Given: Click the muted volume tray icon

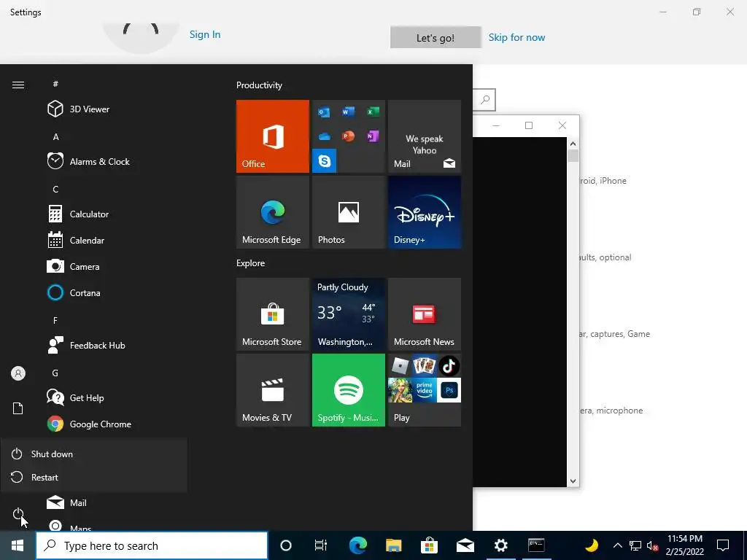Looking at the screenshot, I should pyautogui.click(x=652, y=545).
